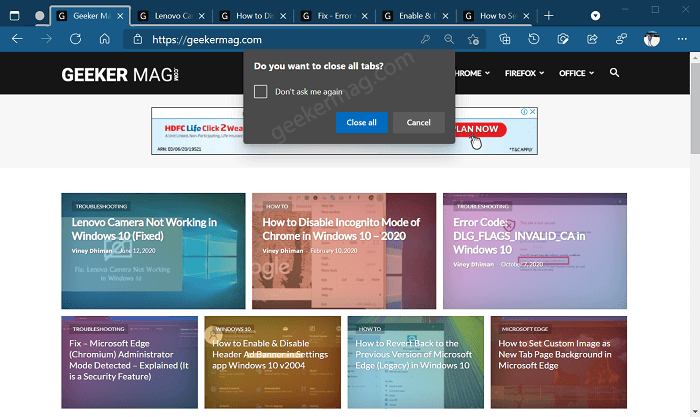This screenshot has height=417, width=700.
Task: Click the circular dropdown icon in title bar
Action: coord(596,16)
